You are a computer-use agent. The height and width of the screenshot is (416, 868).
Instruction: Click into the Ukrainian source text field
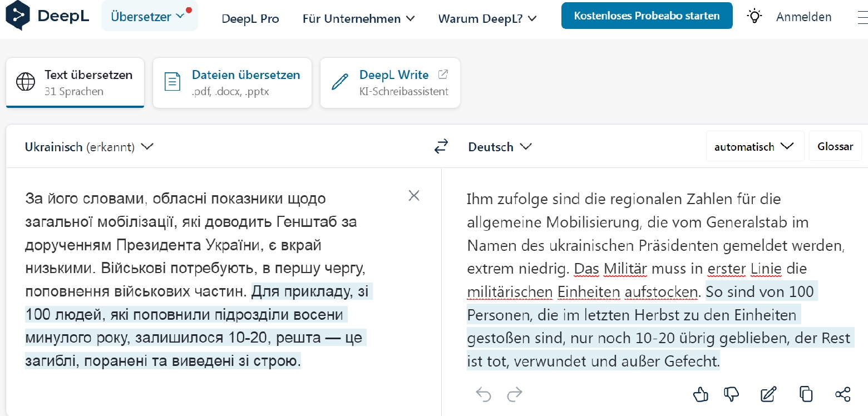point(211,278)
